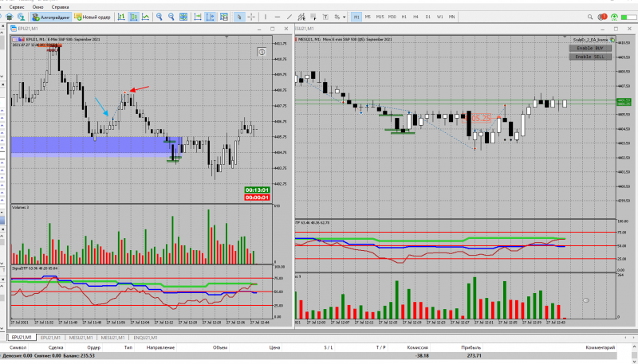638x364 pixels.
Task: Select the crosshair tool
Action: click(251, 17)
